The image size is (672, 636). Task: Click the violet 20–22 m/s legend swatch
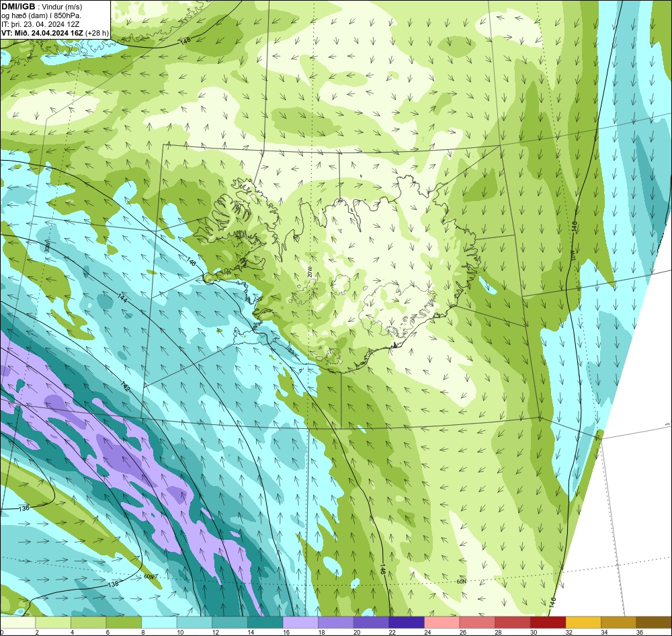coord(371,623)
